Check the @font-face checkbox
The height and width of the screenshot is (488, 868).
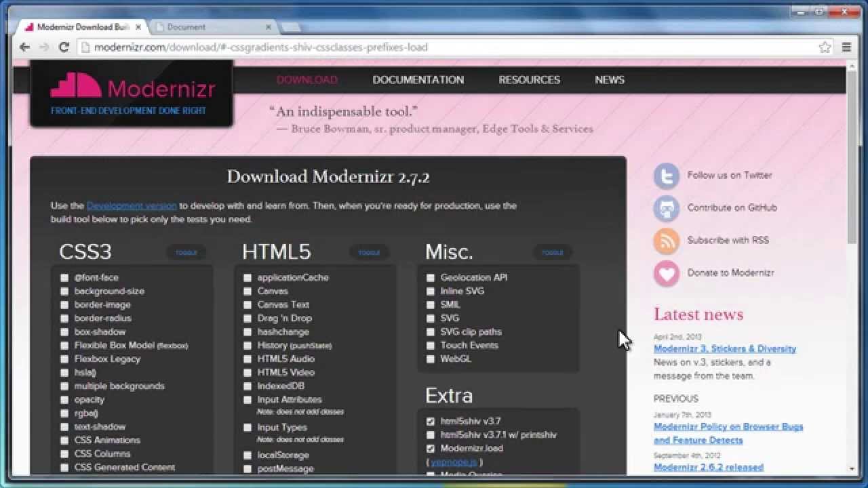point(64,278)
